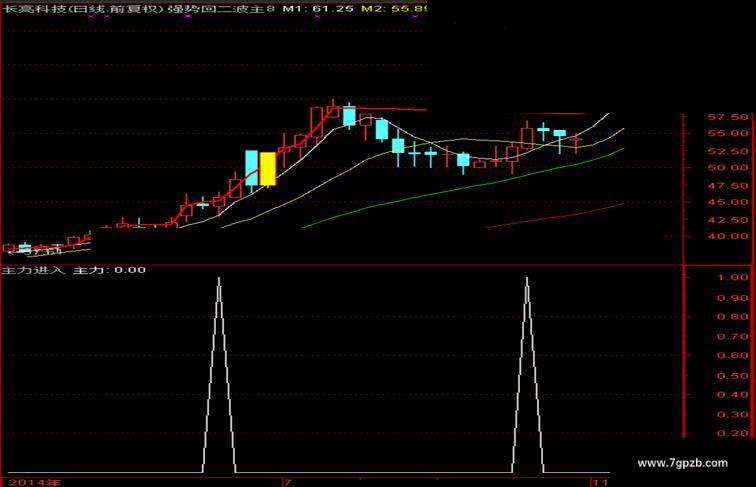Select the indicator name 强势回二波主8

point(221,8)
